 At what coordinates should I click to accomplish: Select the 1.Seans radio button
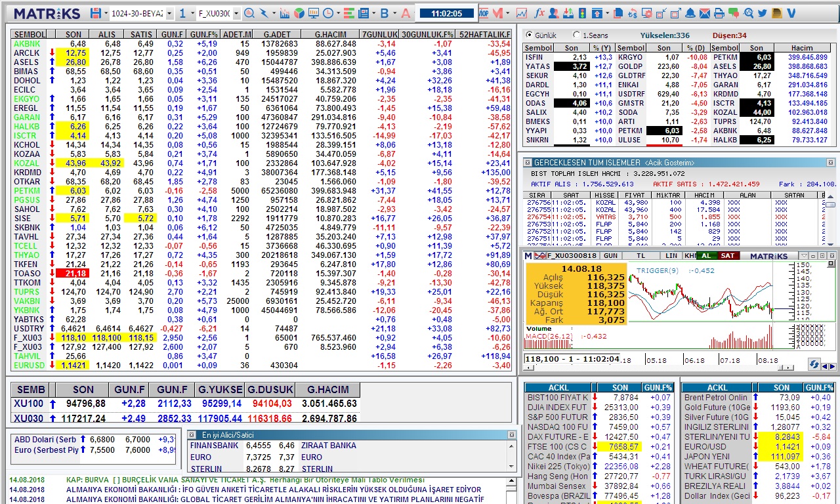coord(576,35)
